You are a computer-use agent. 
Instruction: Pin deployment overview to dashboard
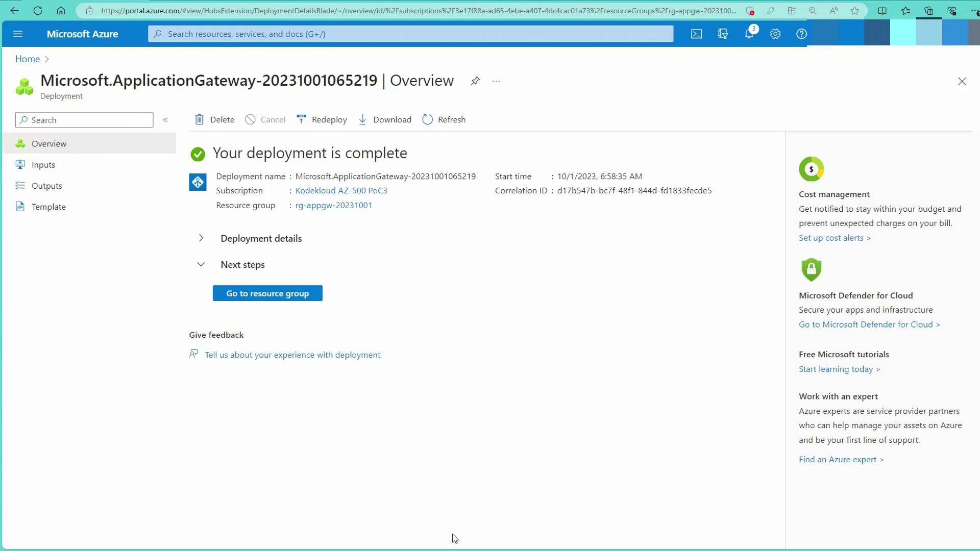click(475, 81)
